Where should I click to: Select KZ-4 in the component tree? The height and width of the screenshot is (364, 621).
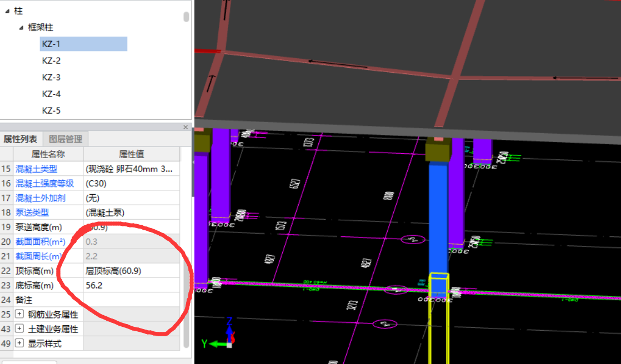tap(51, 94)
